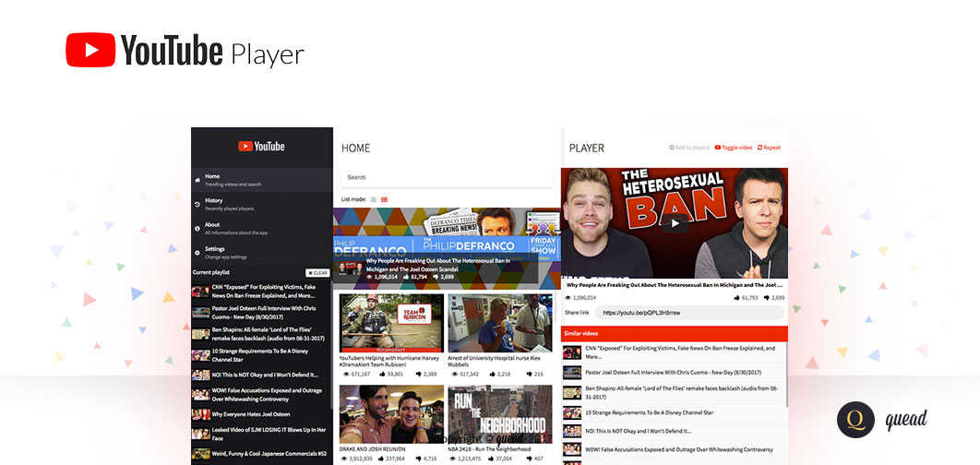Click the 671,167 views eye icon
Image resolution: width=980 pixels, height=465 pixels.
[x=347, y=374]
